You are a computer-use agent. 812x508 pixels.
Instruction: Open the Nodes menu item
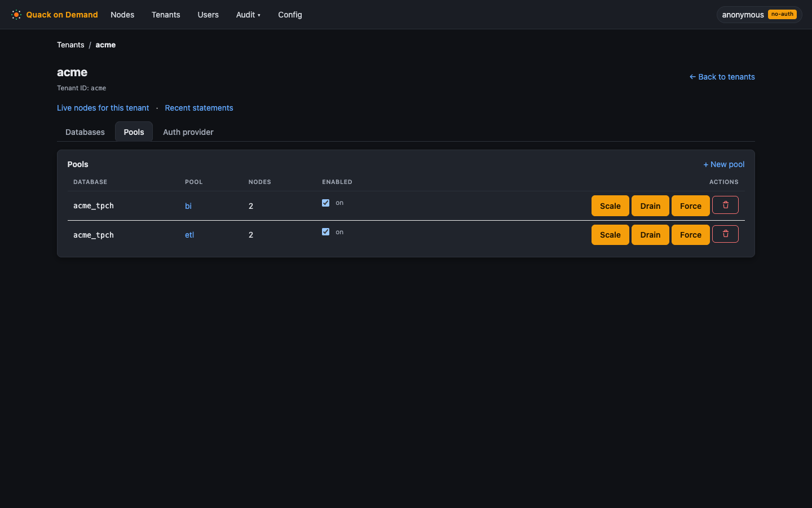coord(122,15)
